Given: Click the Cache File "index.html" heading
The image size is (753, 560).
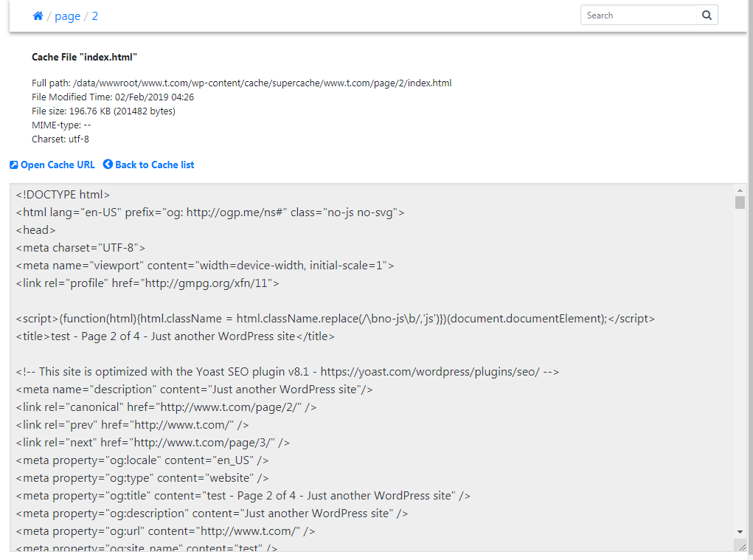Looking at the screenshot, I should [x=85, y=57].
